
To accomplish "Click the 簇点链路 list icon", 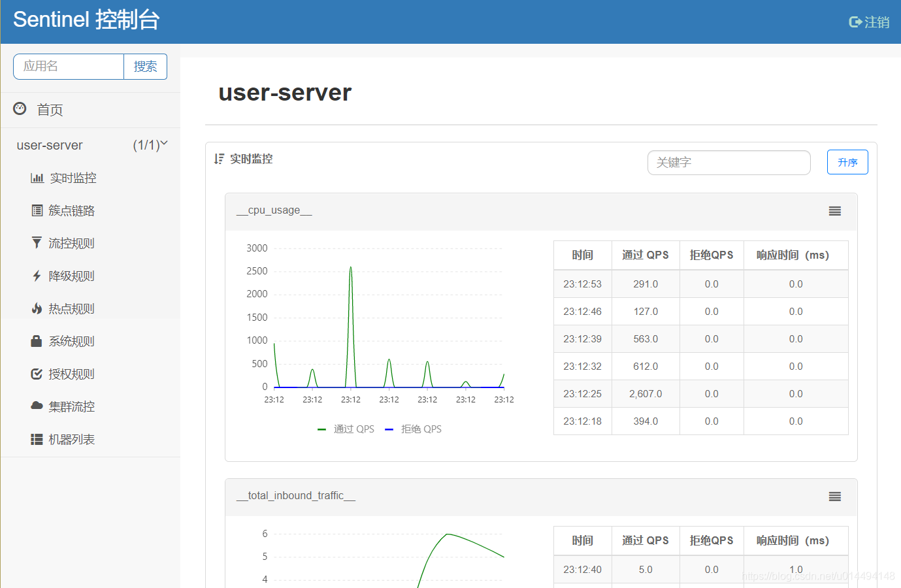I will click(x=37, y=210).
